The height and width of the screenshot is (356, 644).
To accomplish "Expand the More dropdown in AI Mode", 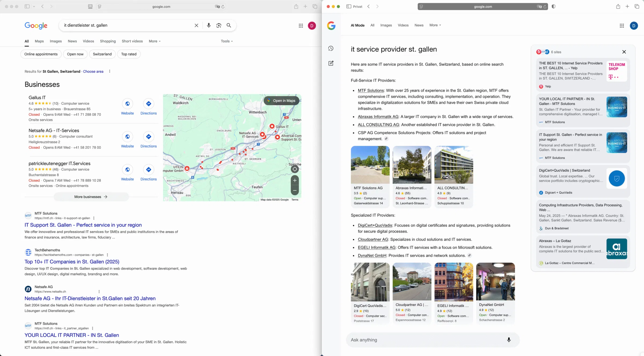I will (435, 25).
